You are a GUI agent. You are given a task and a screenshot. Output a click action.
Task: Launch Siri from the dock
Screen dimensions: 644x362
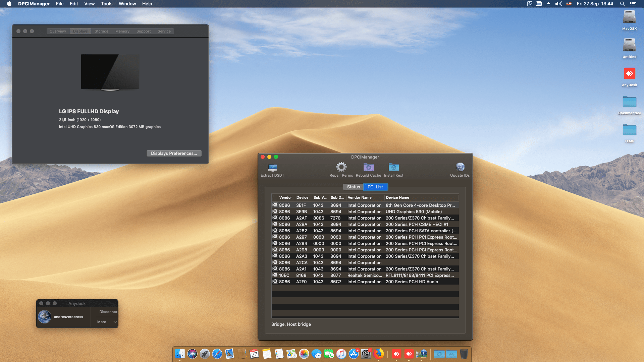[x=192, y=354]
